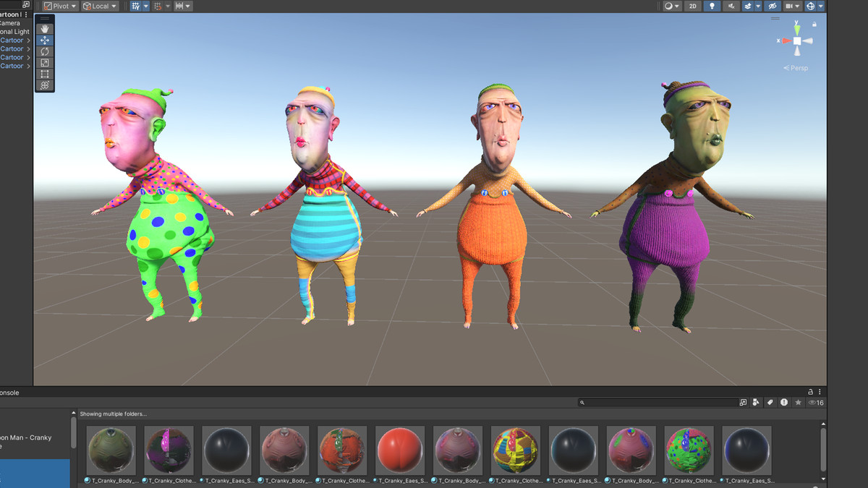This screenshot has width=868, height=488.
Task: Select the Move tool
Action: point(45,40)
